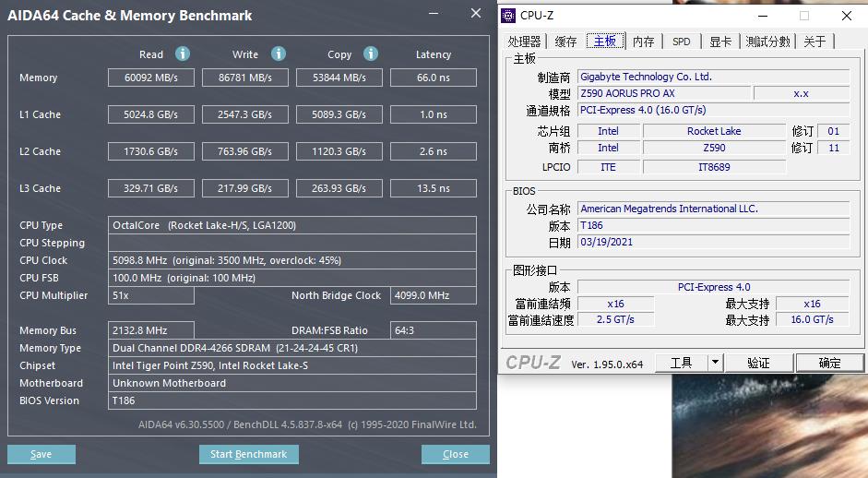This screenshot has width=868, height=478.
Task: Click the American Megatrends International LLC. field
Action: (714, 209)
